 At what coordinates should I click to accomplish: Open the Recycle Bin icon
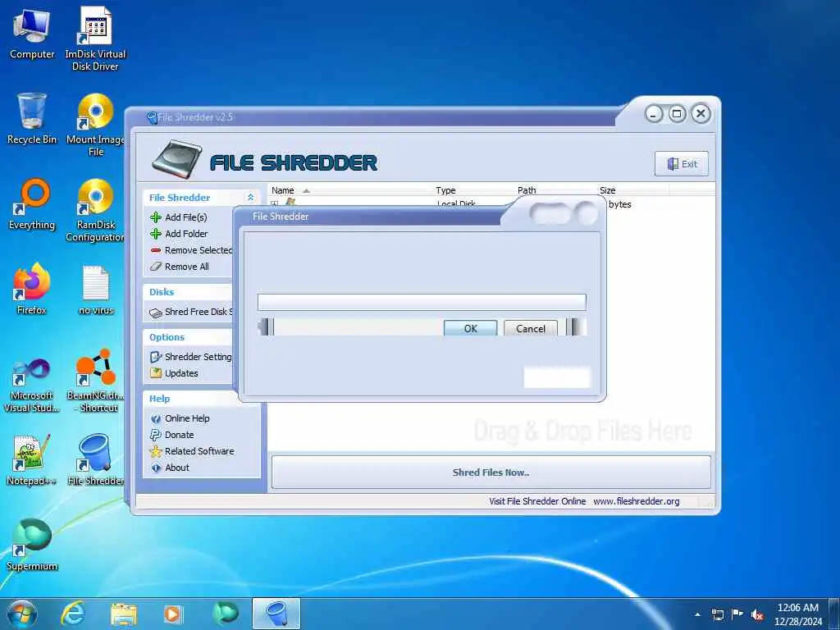32,119
